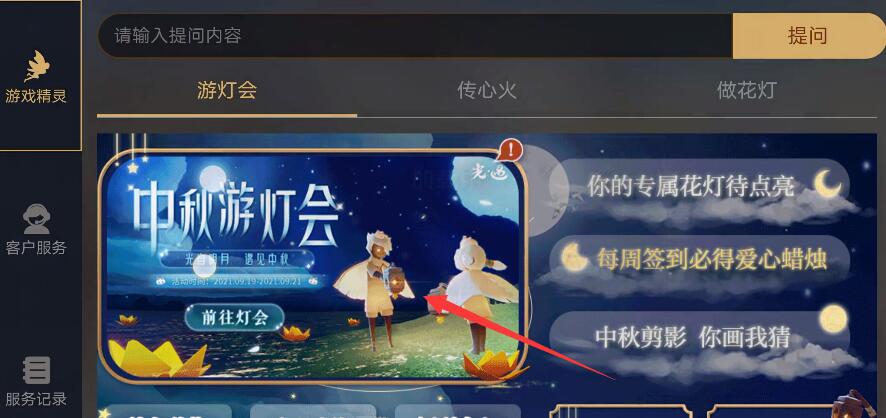Click the full moon icon beside 中秋剪影
The width and height of the screenshot is (886, 418).
[x=833, y=319]
